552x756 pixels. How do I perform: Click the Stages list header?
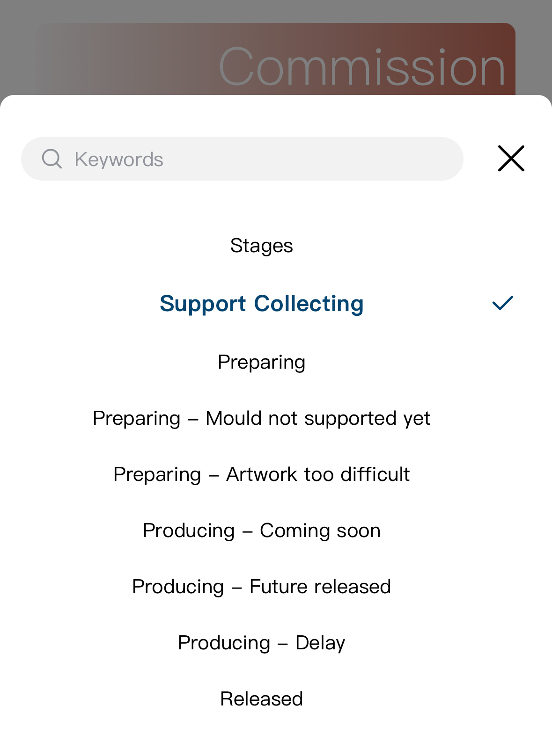coord(261,246)
